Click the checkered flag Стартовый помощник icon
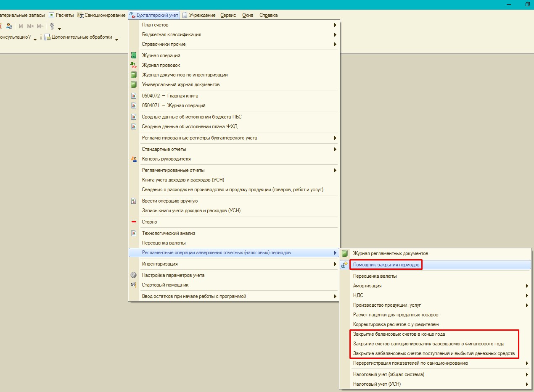This screenshot has width=534, height=392. 134,285
